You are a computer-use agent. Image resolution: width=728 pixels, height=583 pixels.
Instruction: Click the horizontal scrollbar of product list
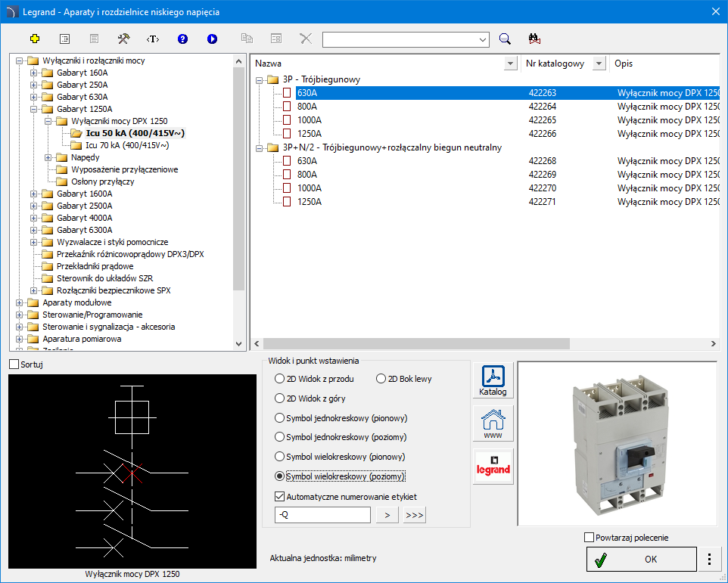(x=416, y=344)
